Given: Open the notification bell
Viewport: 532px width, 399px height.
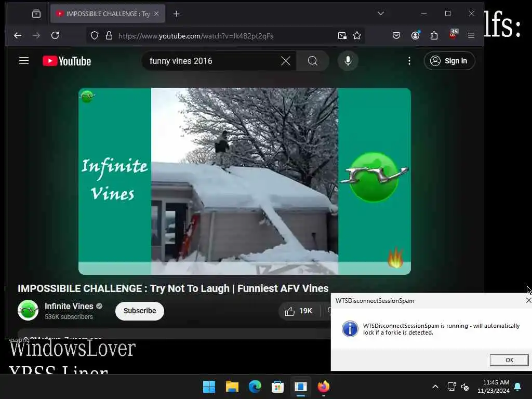Looking at the screenshot, I should [x=518, y=387].
